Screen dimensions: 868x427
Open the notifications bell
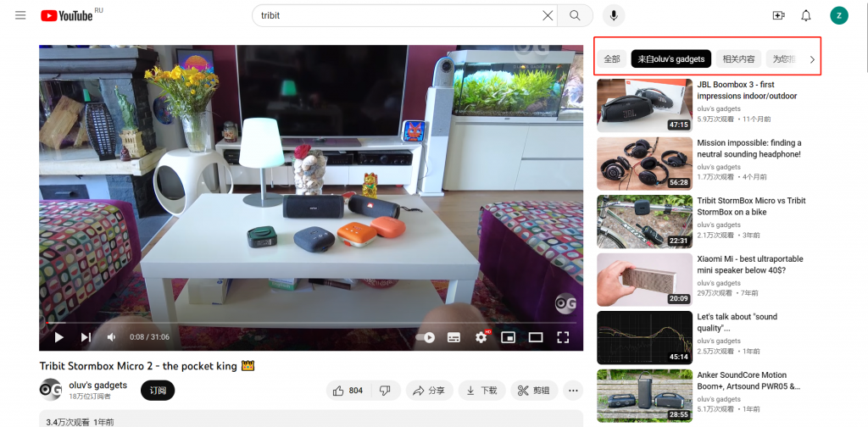pyautogui.click(x=806, y=15)
